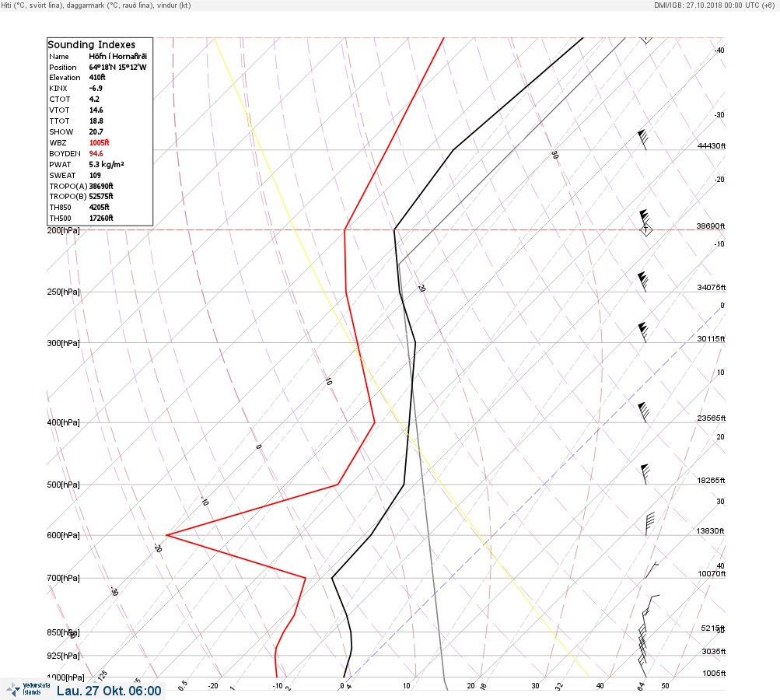Click the 44430ft altitude label
Image resolution: width=780 pixels, height=700 pixels.
(x=712, y=145)
